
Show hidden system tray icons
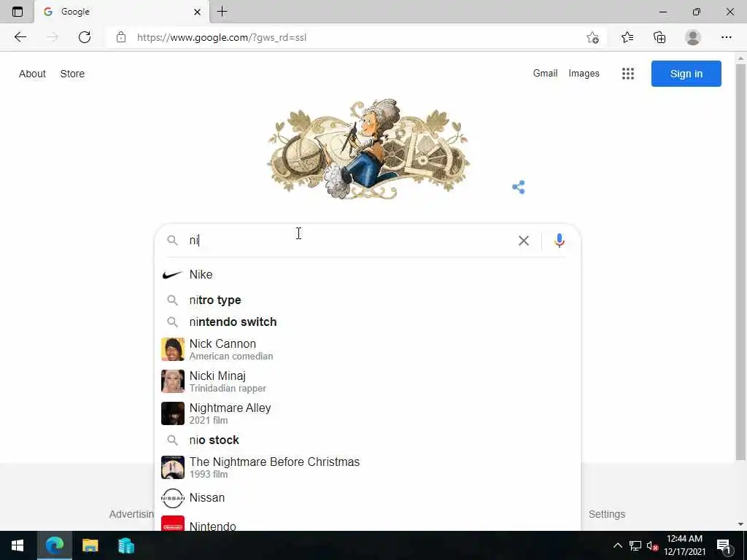tap(617, 545)
